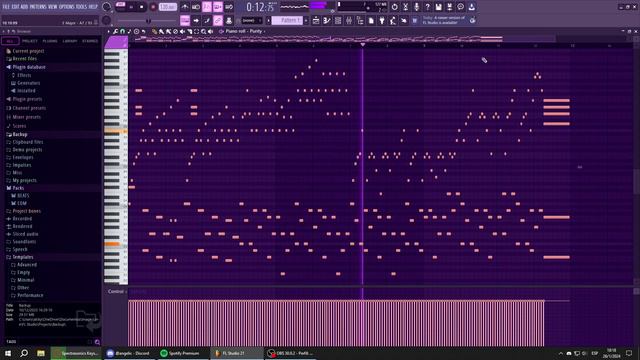Select the Playback speaker tool in piano roll
Image resolution: width=640 pixels, height=360 pixels.
211,31
